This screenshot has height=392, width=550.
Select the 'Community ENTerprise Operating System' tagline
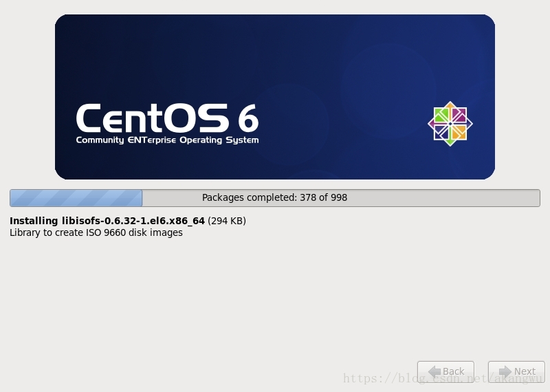[167, 140]
